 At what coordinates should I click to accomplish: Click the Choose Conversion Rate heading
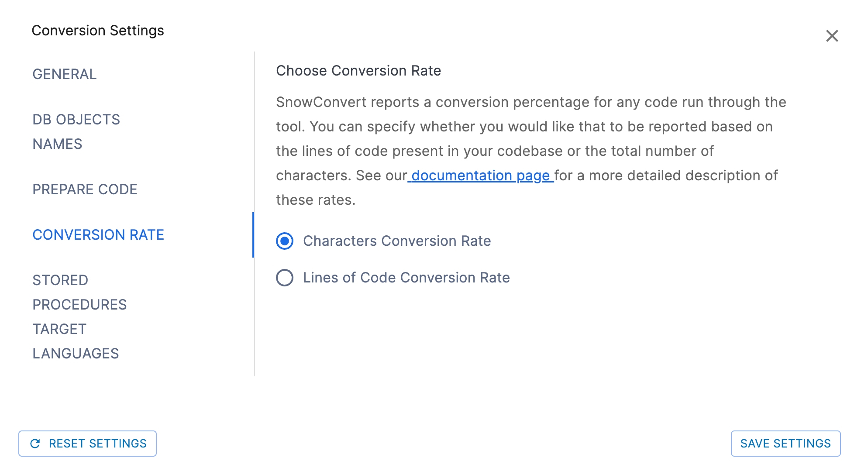click(358, 71)
